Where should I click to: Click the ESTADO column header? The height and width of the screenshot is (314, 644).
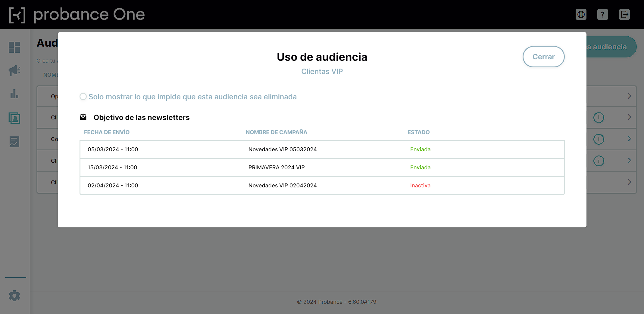[x=418, y=132]
